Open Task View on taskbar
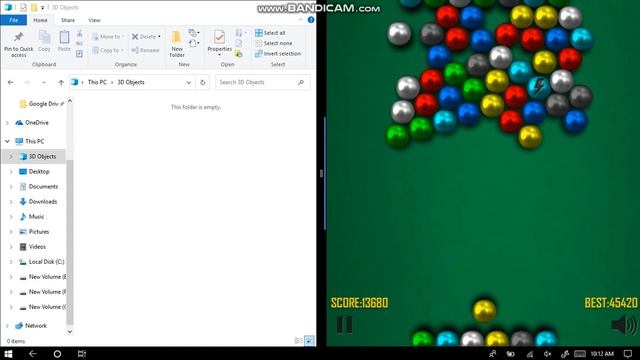The width and height of the screenshot is (640, 360). (x=82, y=354)
